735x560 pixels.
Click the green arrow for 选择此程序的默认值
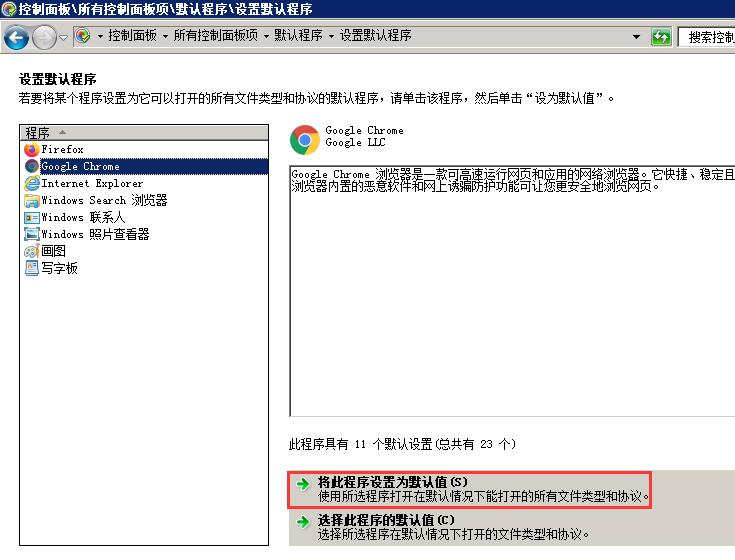coord(303,522)
